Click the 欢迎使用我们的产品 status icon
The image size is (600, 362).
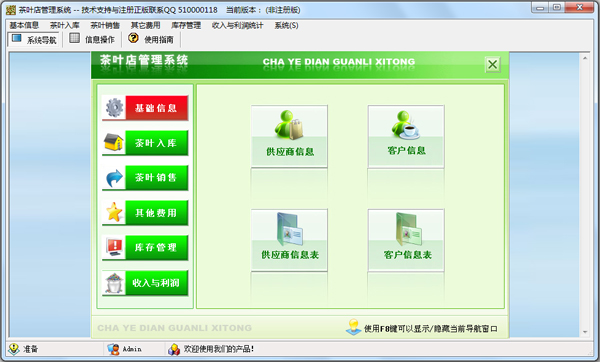point(174,349)
